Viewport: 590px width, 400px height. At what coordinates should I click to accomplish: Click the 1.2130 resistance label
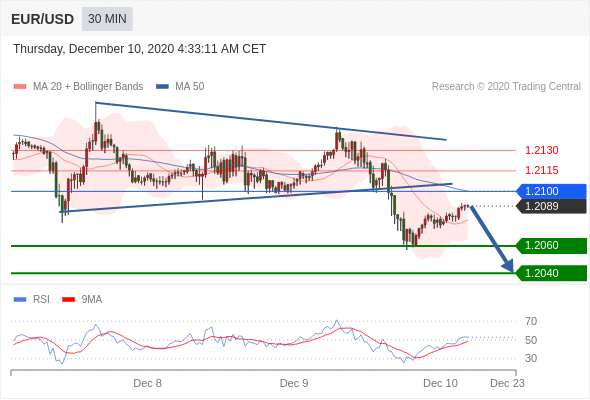tap(541, 151)
